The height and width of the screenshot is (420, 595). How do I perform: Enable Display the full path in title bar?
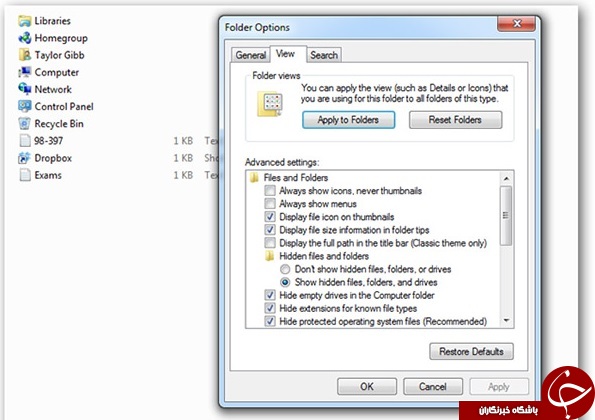click(x=270, y=243)
